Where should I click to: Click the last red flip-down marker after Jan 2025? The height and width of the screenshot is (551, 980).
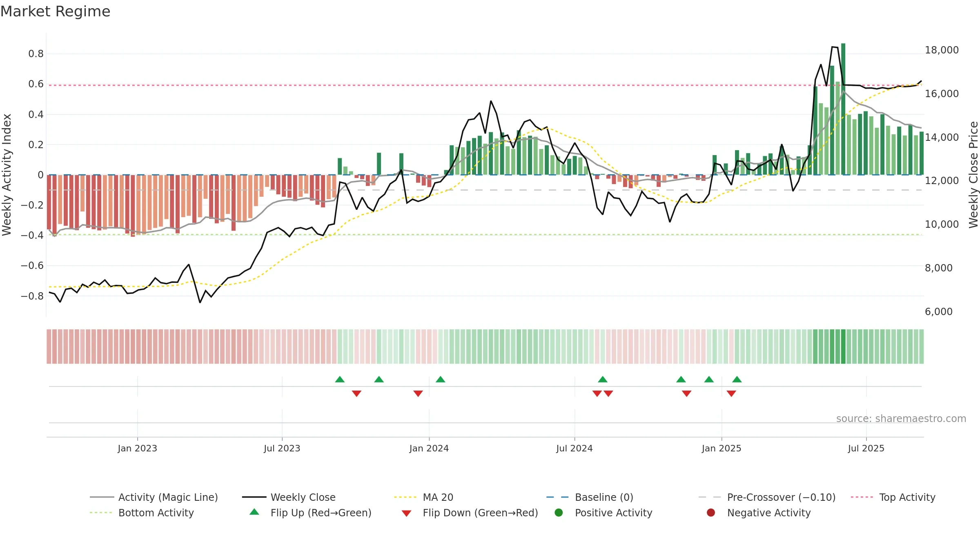731,393
